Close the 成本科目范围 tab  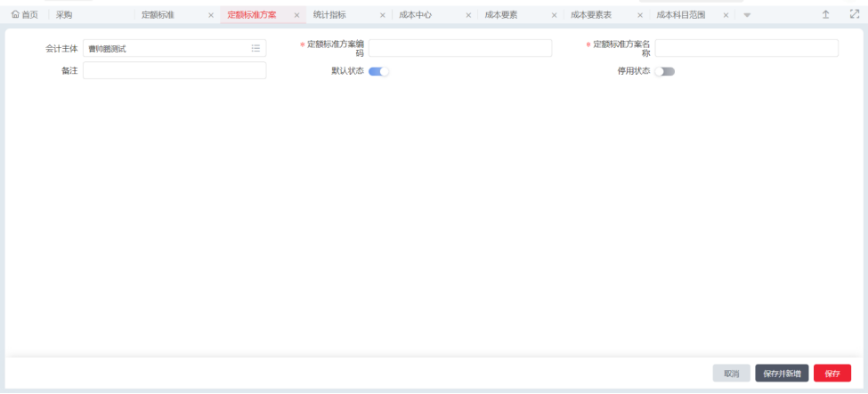click(x=726, y=15)
